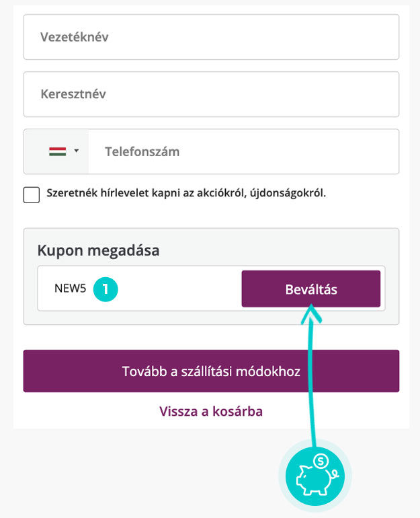Click the dollar coin above the piggy bank
The image size is (420, 518).
(x=322, y=462)
